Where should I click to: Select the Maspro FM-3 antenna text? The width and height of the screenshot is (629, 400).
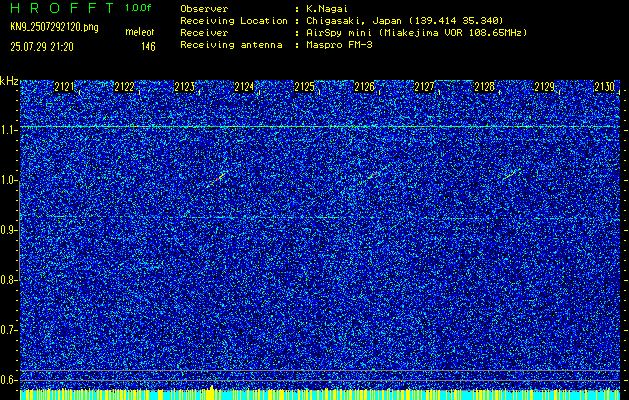(339, 45)
